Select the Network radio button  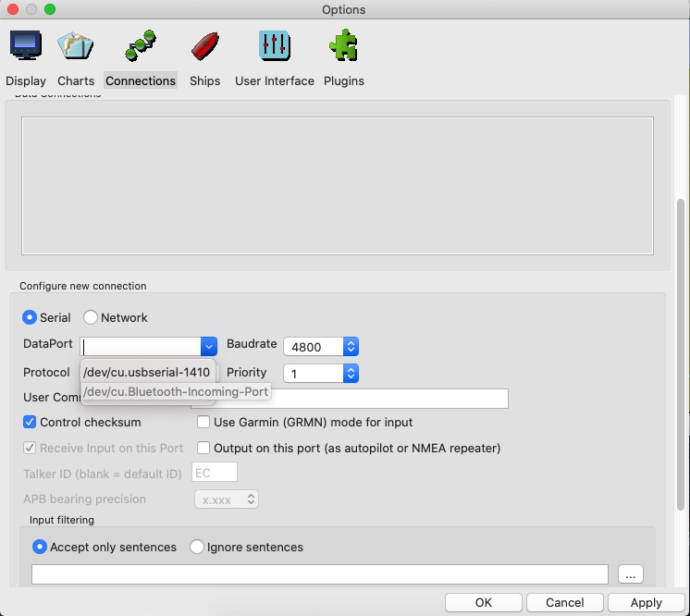(x=91, y=317)
